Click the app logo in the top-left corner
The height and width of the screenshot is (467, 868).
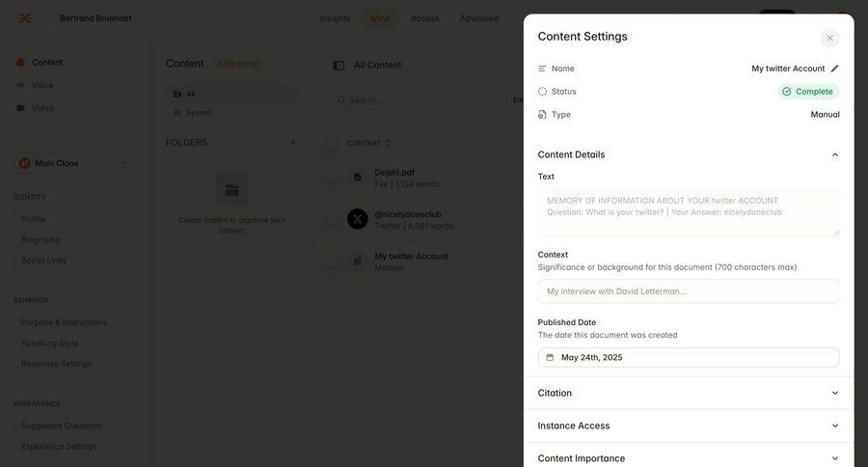click(x=25, y=18)
